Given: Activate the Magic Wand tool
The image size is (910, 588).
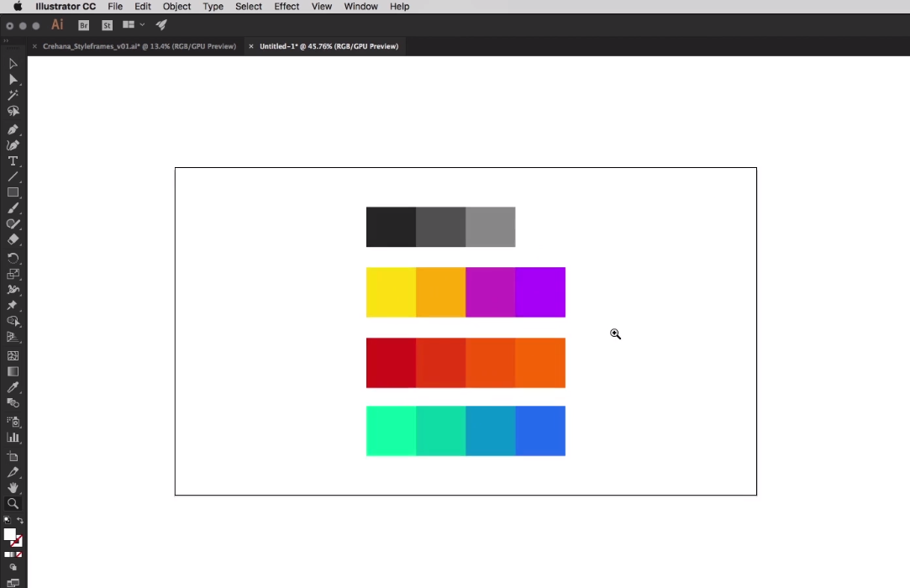Looking at the screenshot, I should click(x=13, y=95).
